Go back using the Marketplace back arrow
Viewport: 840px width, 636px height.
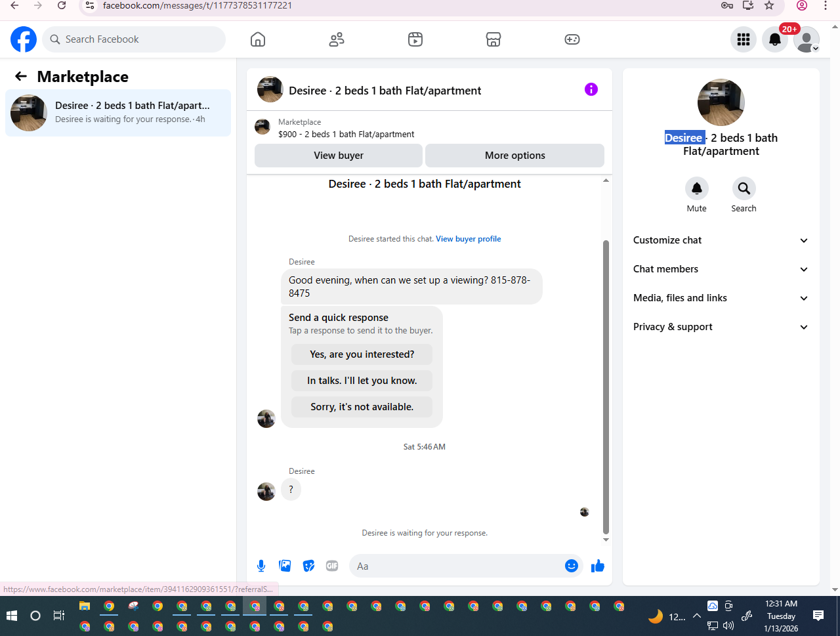coord(21,77)
